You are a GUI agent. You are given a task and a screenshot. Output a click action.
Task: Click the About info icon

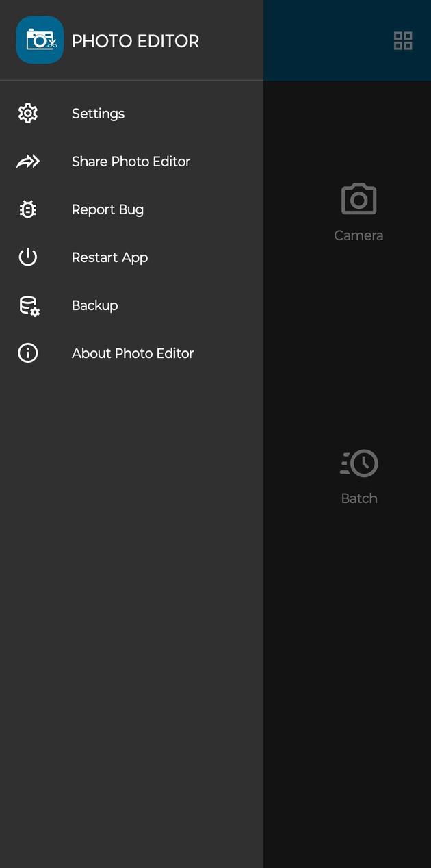click(27, 353)
